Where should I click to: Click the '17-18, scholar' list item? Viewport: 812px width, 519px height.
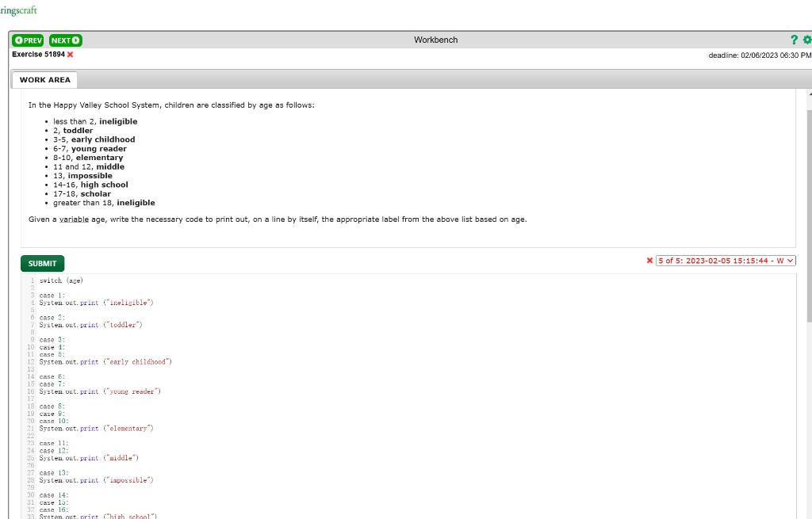coord(82,194)
